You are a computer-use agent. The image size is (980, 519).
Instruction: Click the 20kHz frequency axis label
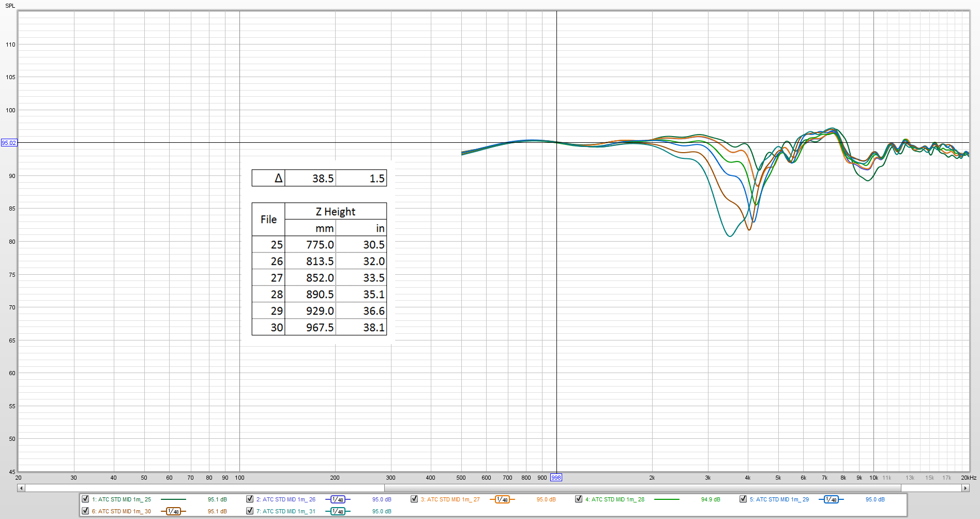click(x=969, y=478)
